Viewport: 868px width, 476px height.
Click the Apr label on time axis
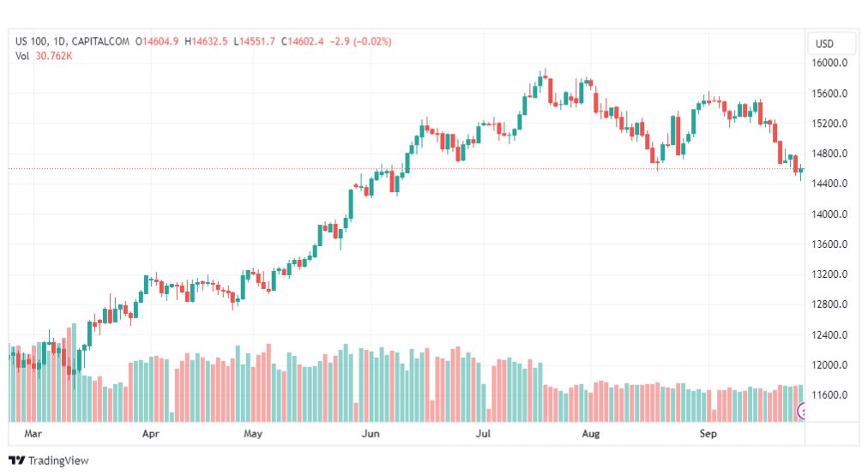(x=152, y=434)
